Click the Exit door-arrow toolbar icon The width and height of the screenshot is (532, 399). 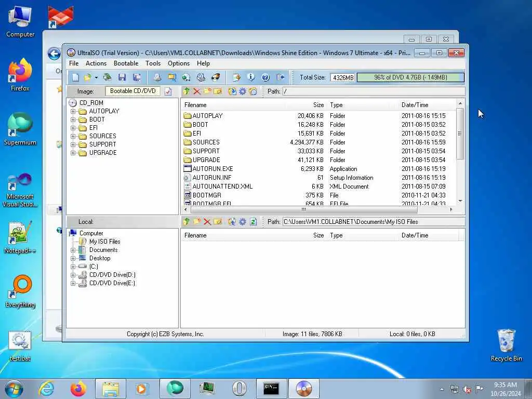click(280, 77)
